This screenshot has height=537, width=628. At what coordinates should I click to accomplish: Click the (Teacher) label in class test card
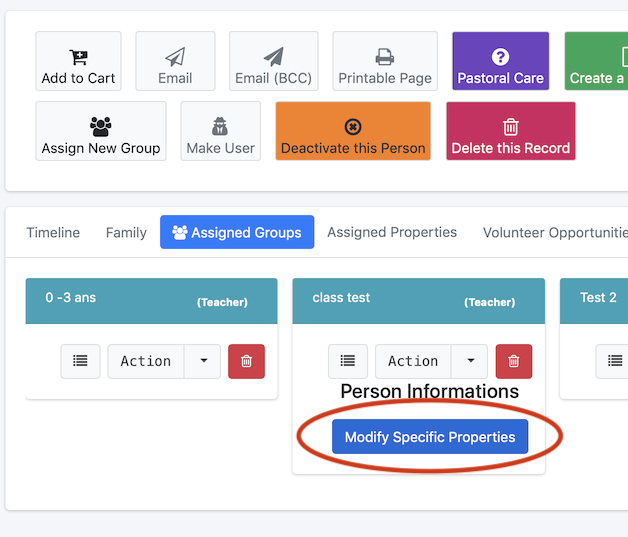[x=489, y=302]
